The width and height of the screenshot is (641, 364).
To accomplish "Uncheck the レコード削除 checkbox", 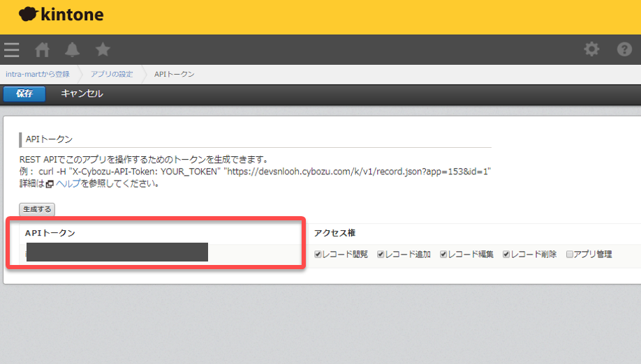I will (x=506, y=255).
